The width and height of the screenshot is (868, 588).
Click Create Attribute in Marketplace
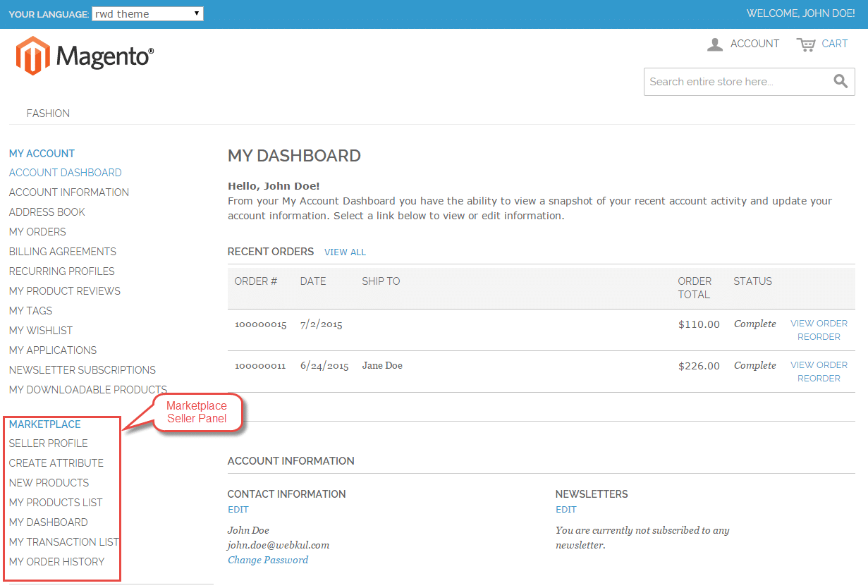[x=56, y=463]
